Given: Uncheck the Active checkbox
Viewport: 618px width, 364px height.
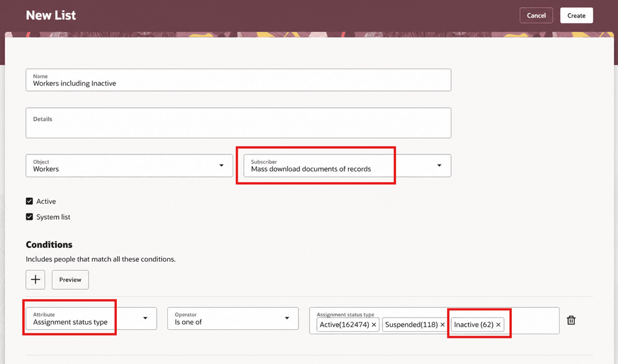Looking at the screenshot, I should click(x=29, y=201).
